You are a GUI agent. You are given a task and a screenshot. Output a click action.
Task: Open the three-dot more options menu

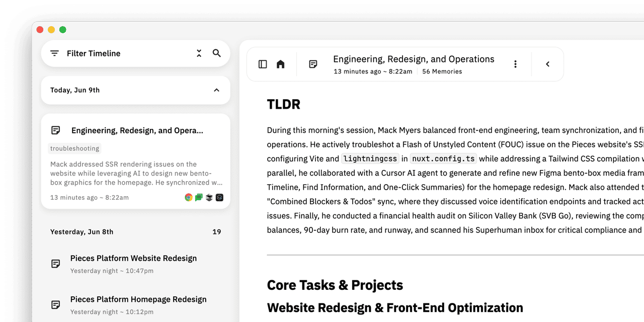pyautogui.click(x=515, y=64)
